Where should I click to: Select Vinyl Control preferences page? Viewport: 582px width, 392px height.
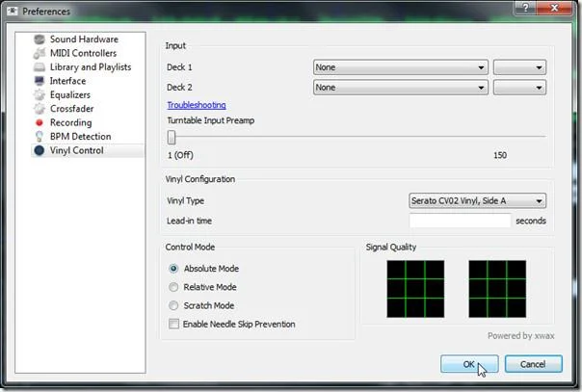88,150
